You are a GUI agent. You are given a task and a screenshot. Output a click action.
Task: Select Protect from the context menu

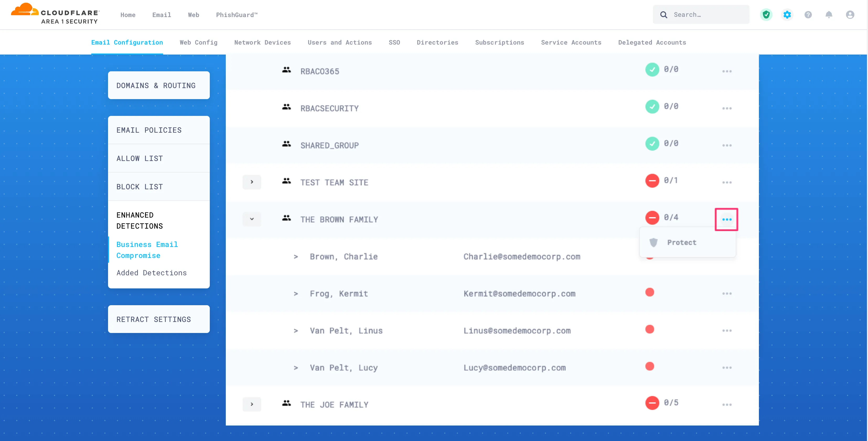click(x=682, y=242)
